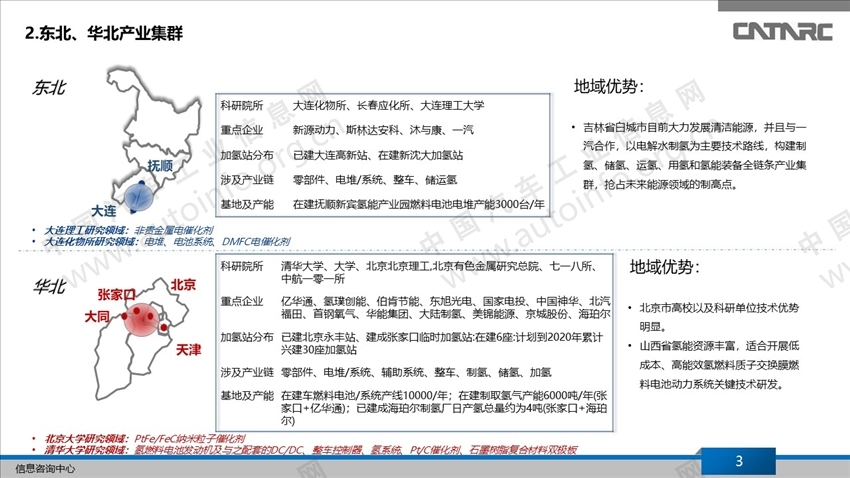The width and height of the screenshot is (850, 478).
Task: Click the 清华大学研究领域 red footnote
Action: tap(311, 450)
